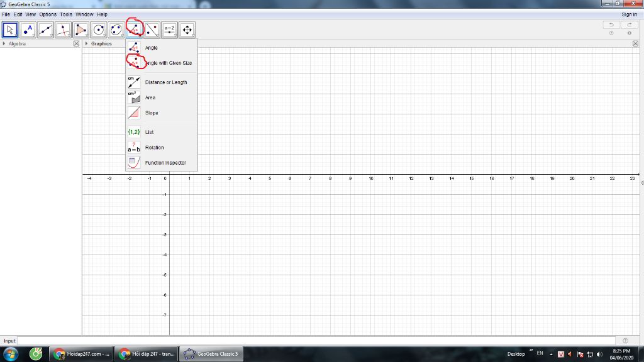Choose the List {1,2} icon
The height and width of the screenshot is (362, 644).
[134, 132]
